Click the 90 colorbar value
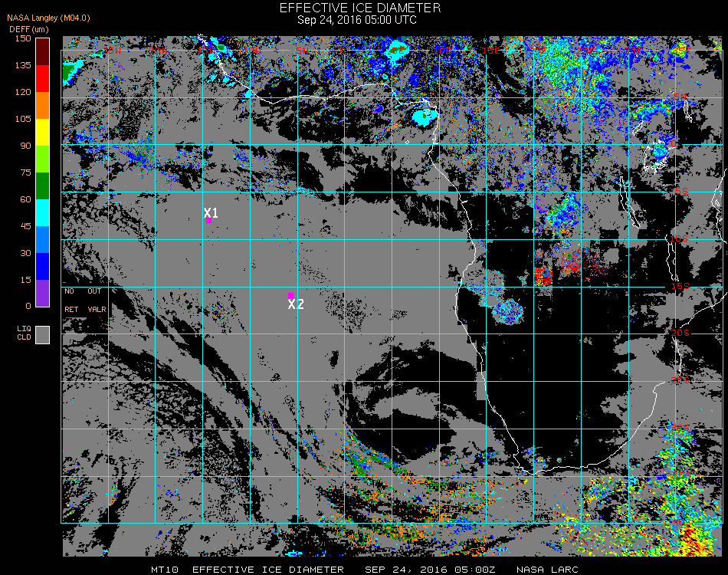This screenshot has width=728, height=575. (25, 146)
